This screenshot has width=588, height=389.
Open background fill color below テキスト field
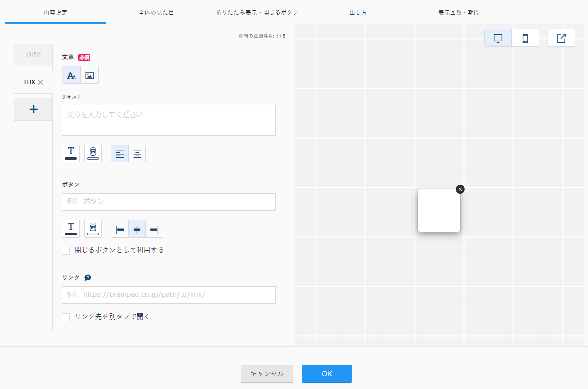tap(93, 153)
